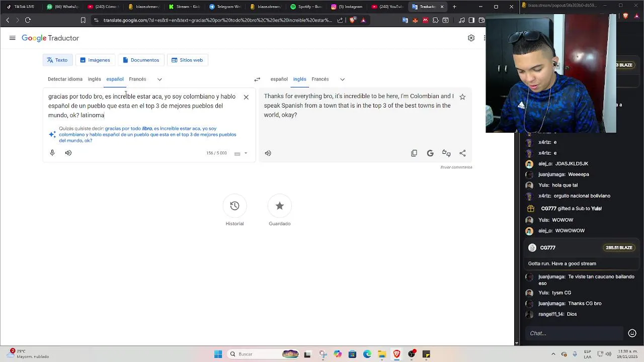Screen dimensions: 644x362
Task: Clear the source text with the X
Action: point(246,97)
